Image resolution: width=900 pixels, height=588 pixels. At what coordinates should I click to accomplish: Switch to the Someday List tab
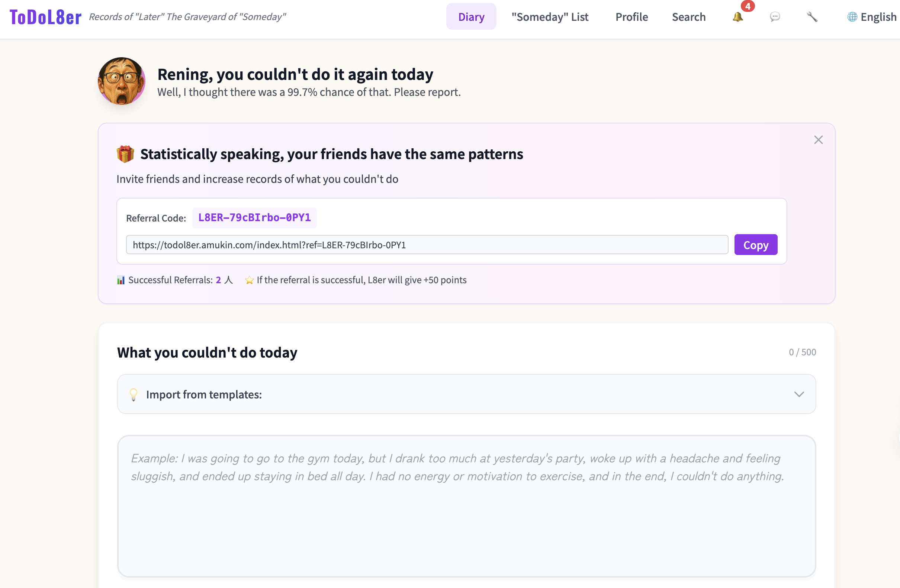(x=550, y=17)
